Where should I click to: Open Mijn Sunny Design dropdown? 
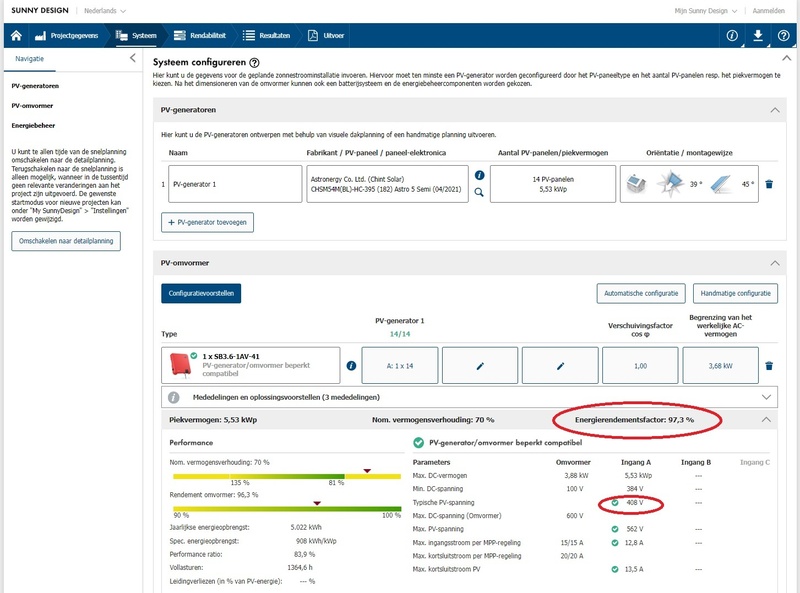click(x=706, y=11)
